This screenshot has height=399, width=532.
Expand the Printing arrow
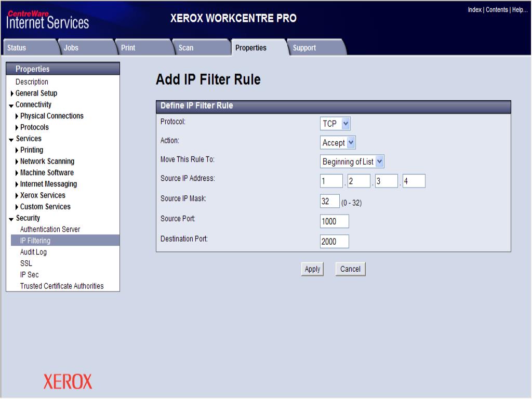17,150
